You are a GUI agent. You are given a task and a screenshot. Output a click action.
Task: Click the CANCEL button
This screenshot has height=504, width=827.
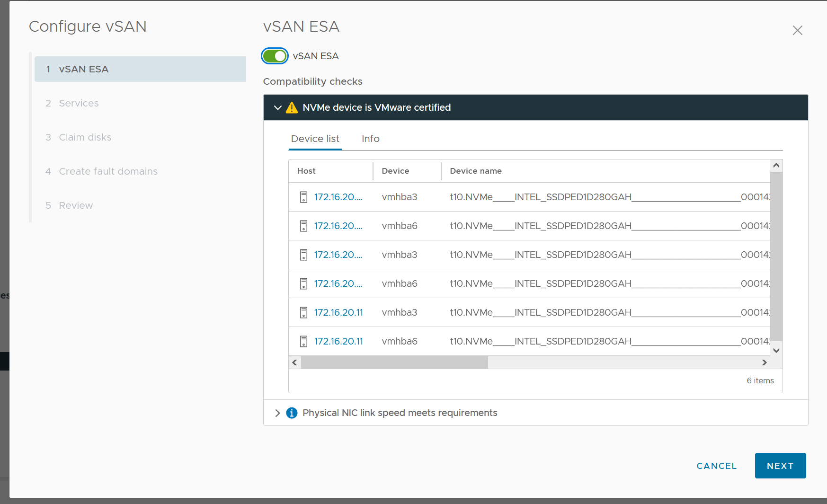point(717,466)
